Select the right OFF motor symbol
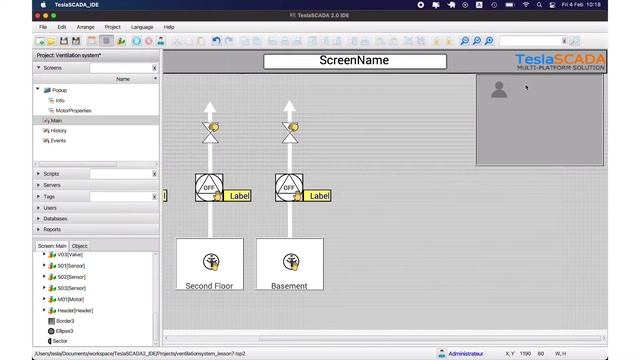This screenshot has height=360, width=640. pyautogui.click(x=289, y=187)
